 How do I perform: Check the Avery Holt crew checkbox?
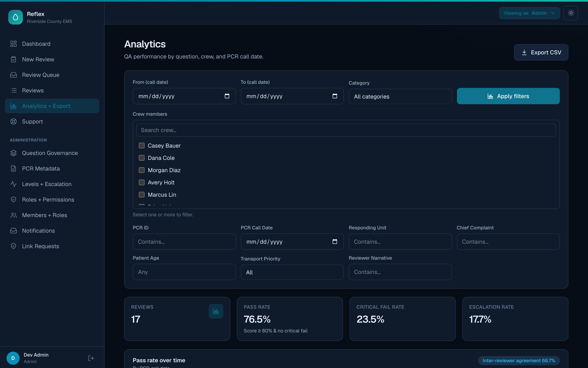click(142, 183)
